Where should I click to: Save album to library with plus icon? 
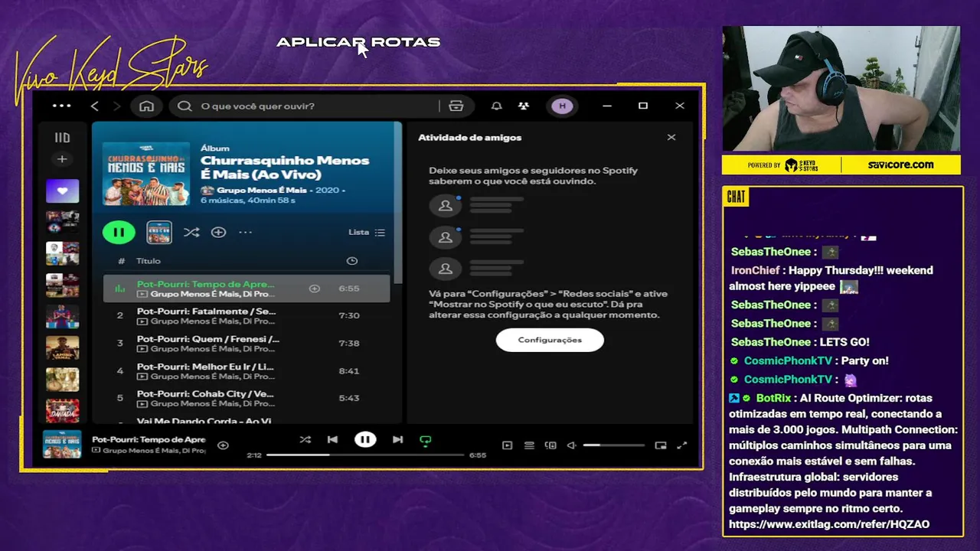pos(218,232)
